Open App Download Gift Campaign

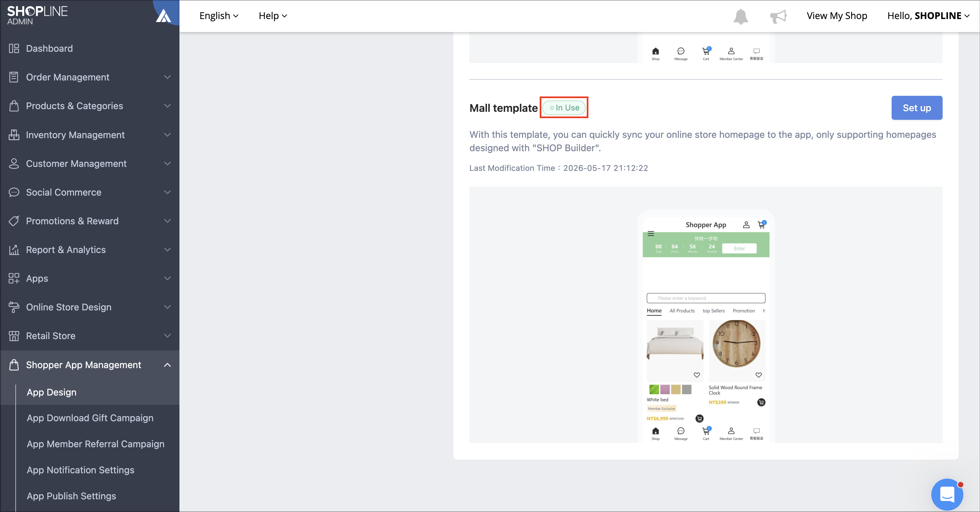90,418
